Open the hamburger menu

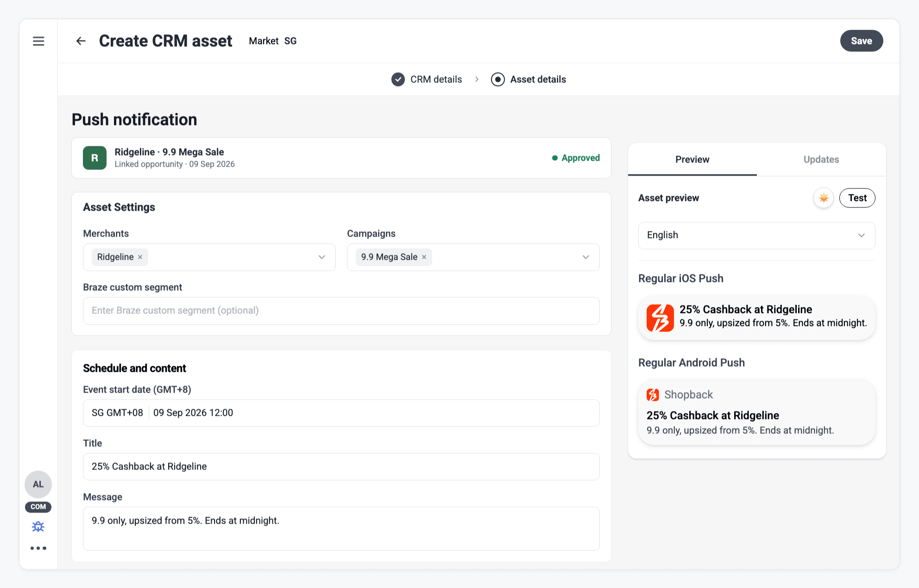(38, 41)
